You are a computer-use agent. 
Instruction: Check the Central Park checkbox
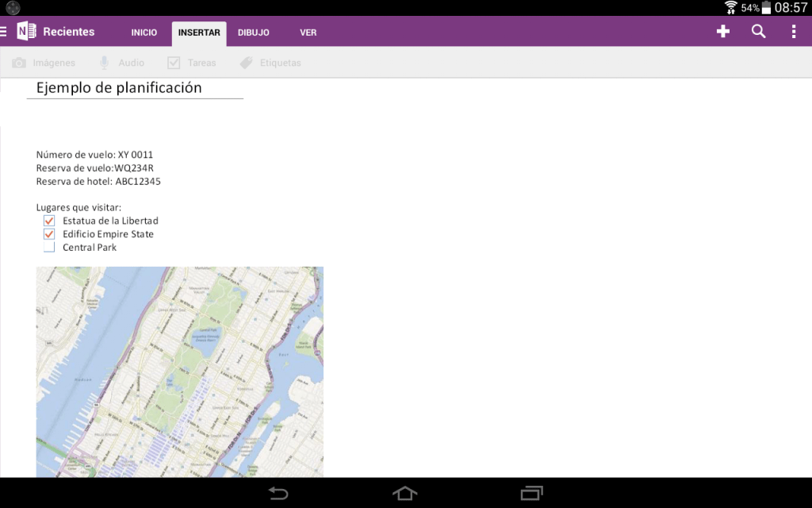[x=49, y=248]
